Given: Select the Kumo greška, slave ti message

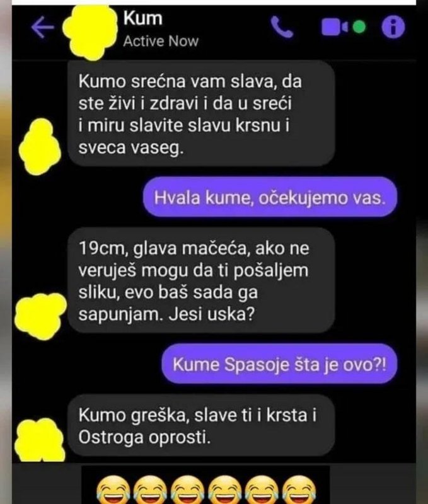Looking at the screenshot, I should tap(201, 426).
